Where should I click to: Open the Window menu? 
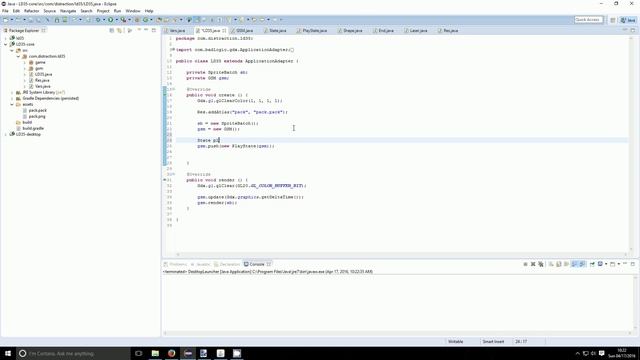tap(133, 11)
